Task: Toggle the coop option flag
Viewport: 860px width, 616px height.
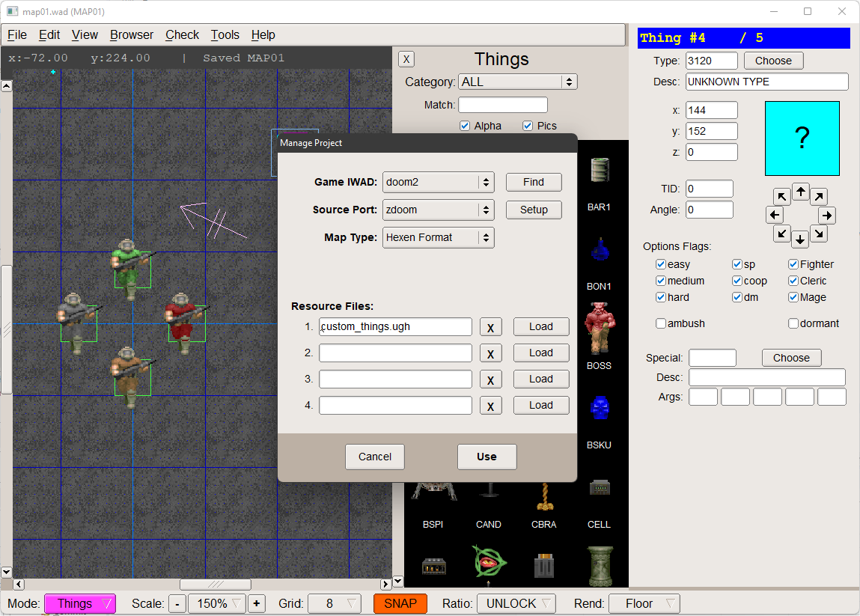Action: (x=737, y=281)
